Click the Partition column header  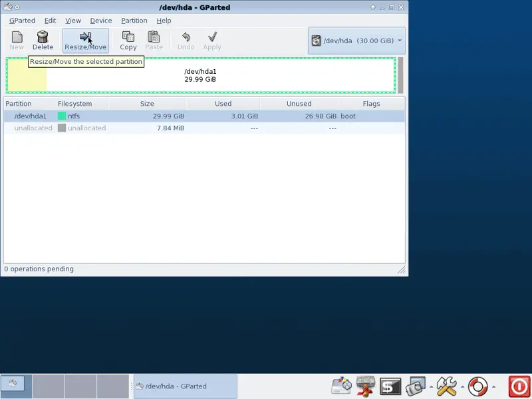[x=30, y=104]
